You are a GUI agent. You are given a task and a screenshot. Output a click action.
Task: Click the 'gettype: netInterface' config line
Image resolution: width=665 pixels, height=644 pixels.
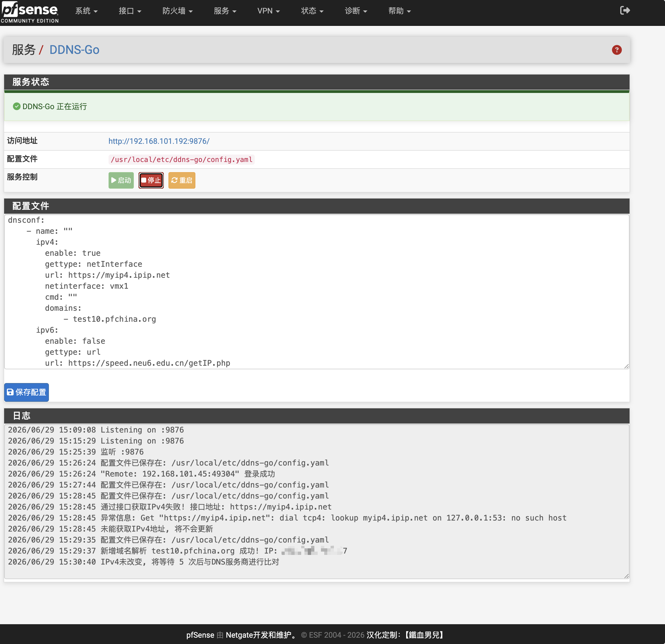coord(94,264)
